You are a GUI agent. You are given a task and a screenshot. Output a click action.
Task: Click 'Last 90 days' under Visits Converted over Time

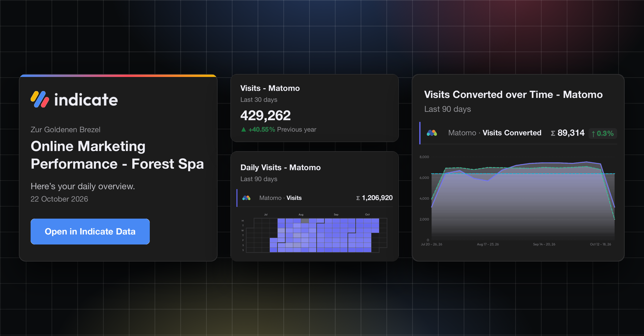448,109
